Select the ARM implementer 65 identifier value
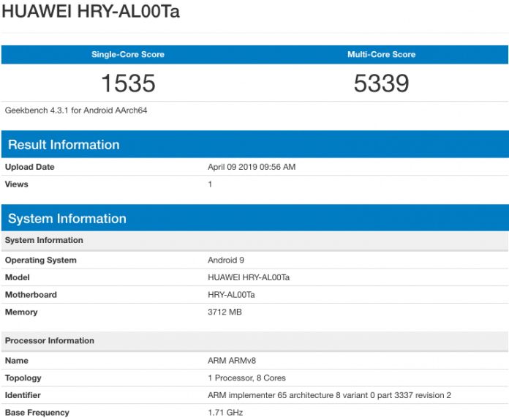 330,395
